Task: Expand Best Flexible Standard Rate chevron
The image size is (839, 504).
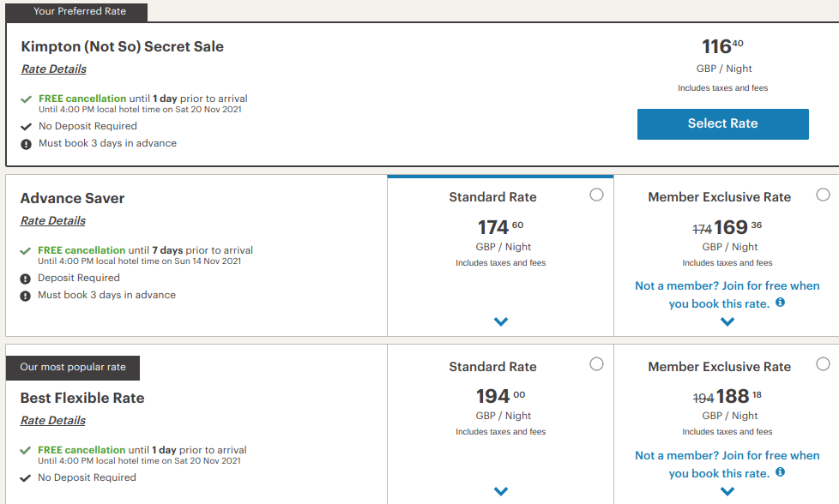Action: [x=501, y=491]
